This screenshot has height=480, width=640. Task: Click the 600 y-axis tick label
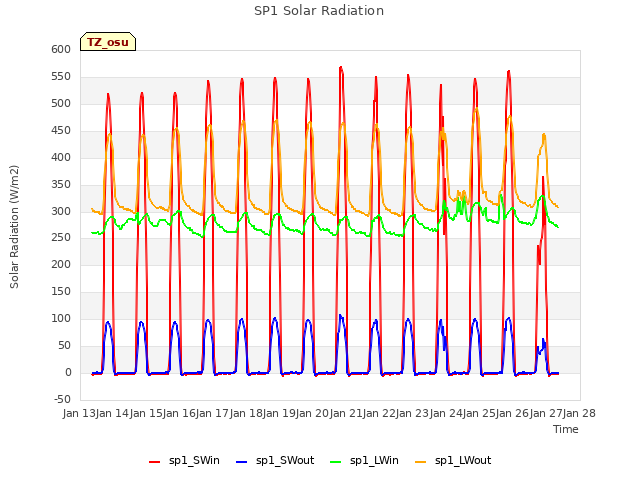tap(61, 49)
